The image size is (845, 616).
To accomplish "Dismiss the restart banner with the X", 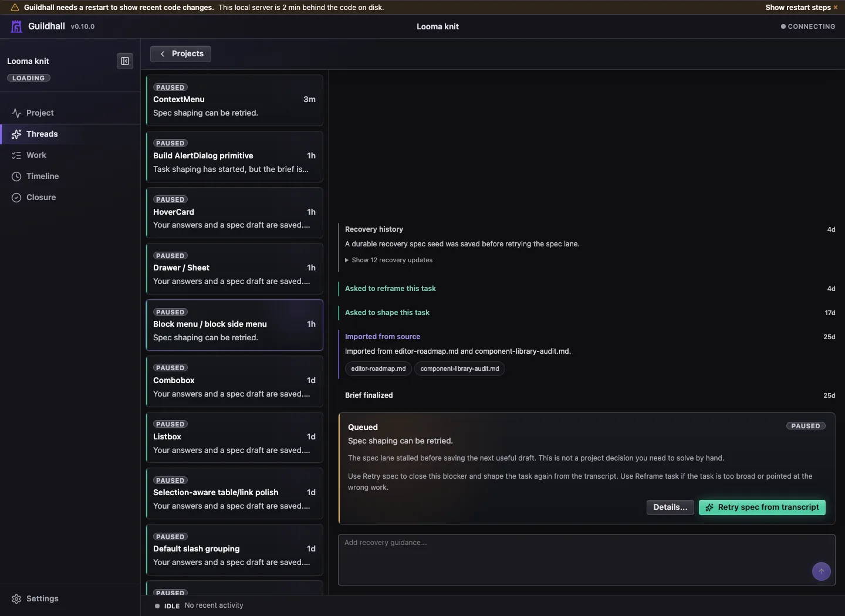I will [x=836, y=8].
